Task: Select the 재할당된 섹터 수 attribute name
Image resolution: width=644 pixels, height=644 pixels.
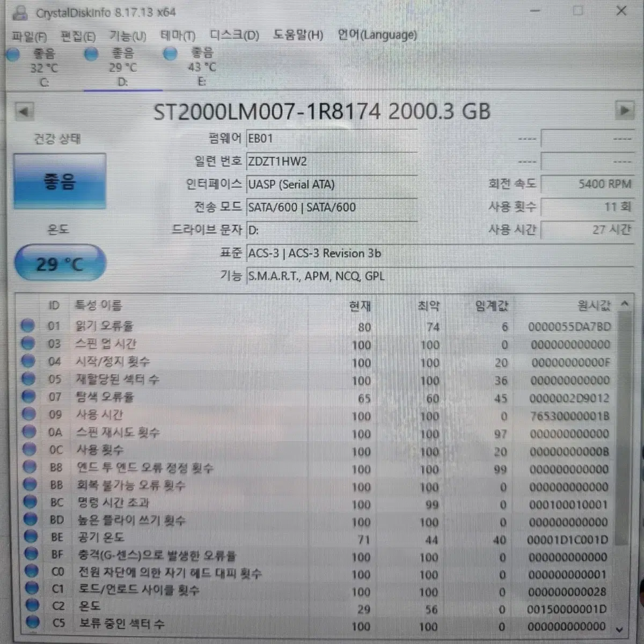Action: pyautogui.click(x=118, y=379)
